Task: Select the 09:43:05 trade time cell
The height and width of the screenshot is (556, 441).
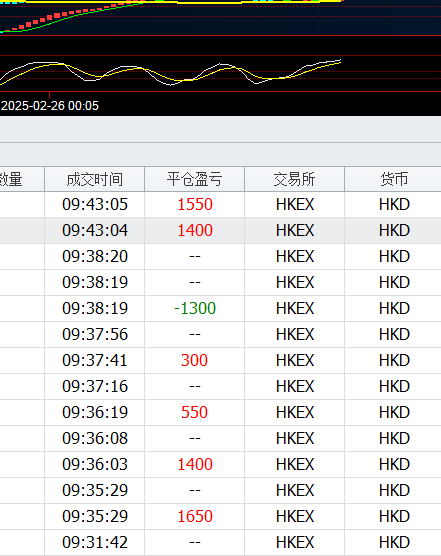Action: 95,204
